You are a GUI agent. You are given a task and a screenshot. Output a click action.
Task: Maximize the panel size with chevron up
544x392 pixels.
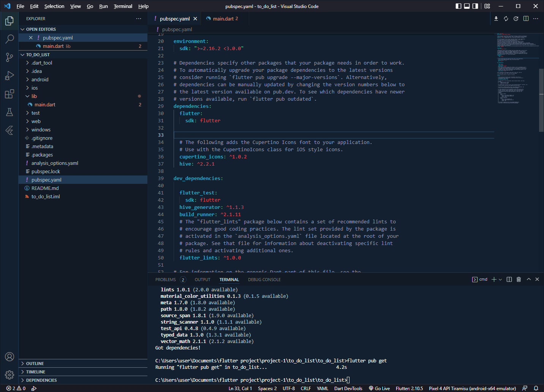point(528,279)
